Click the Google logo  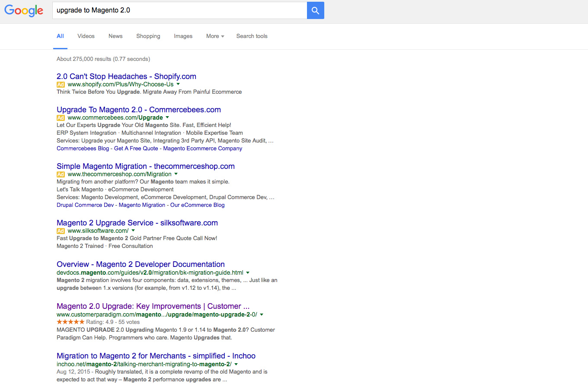24,10
